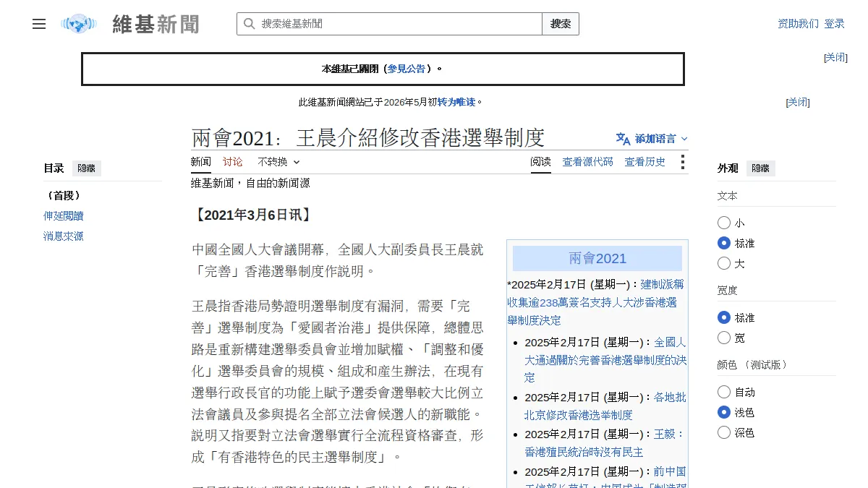Click the article title 兩會2021 heading
Screen dimensions: 868x488
pos(368,137)
